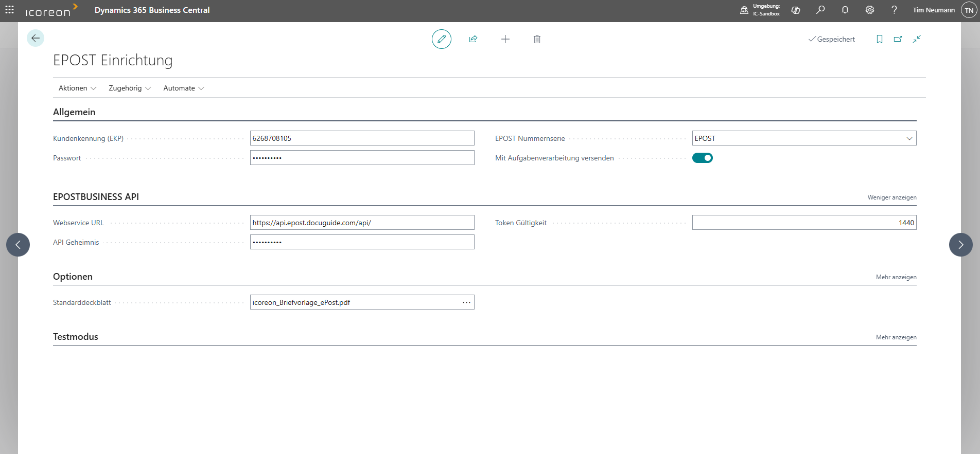The height and width of the screenshot is (454, 980).
Task: Open Standarddeckblatt file lookup ellipsis
Action: [466, 302]
